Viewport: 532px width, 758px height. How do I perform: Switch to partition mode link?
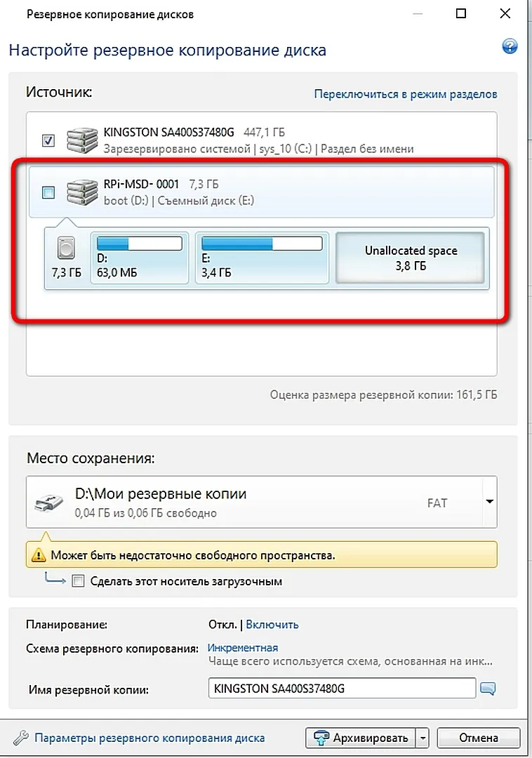[405, 94]
